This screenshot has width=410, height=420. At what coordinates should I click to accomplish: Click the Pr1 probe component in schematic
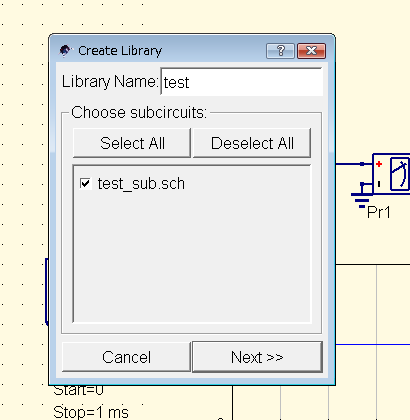(391, 174)
